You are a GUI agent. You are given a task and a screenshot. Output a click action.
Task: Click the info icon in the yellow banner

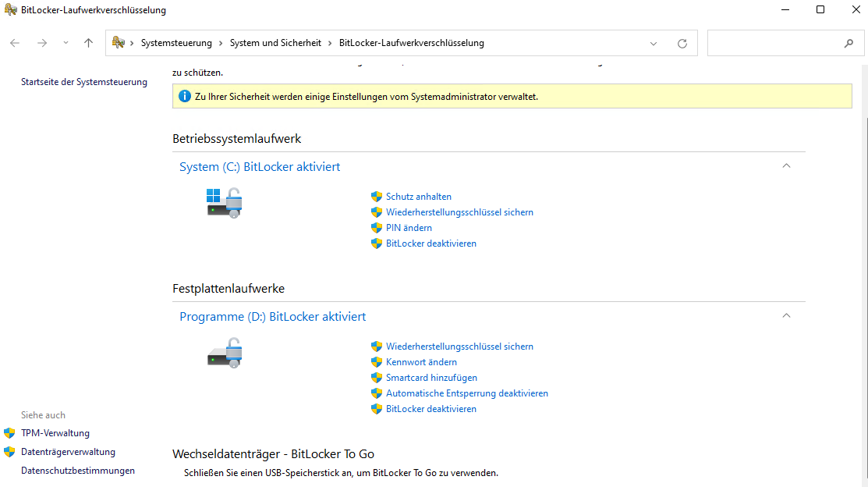pos(184,97)
